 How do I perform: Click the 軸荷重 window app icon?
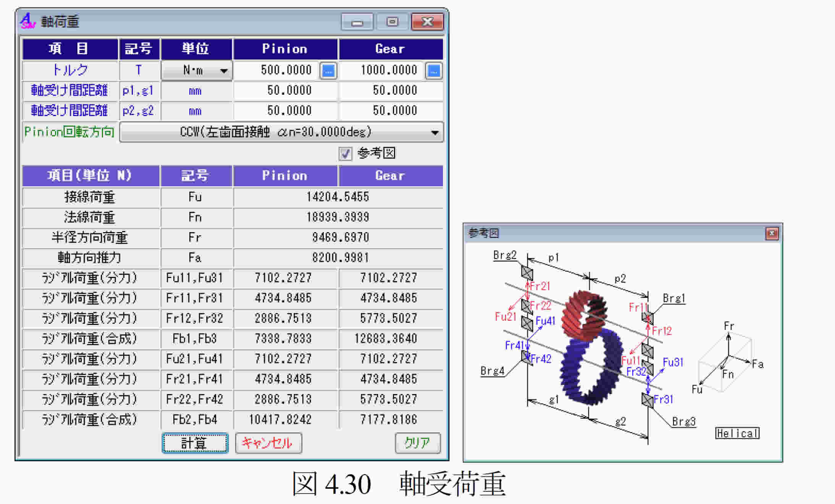[28, 21]
